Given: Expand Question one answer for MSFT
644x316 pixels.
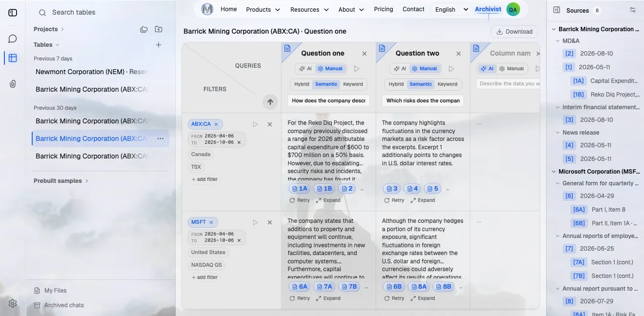Looking at the screenshot, I should coord(328,298).
